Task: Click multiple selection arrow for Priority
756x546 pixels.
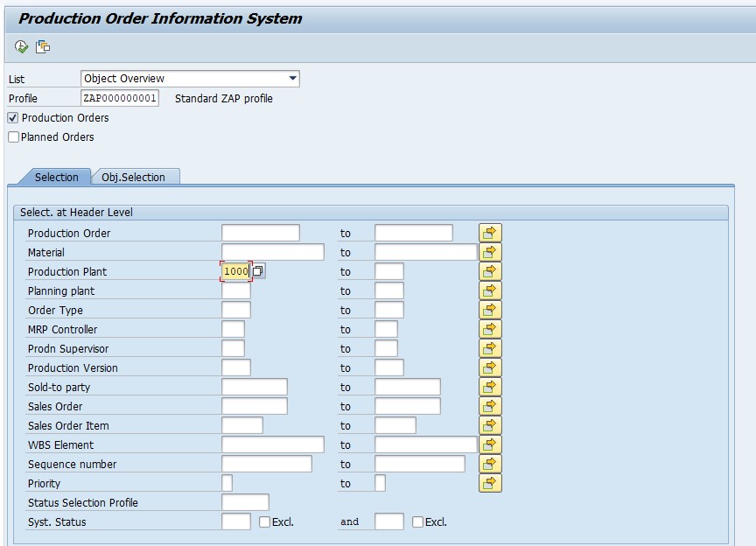Action: pyautogui.click(x=490, y=483)
